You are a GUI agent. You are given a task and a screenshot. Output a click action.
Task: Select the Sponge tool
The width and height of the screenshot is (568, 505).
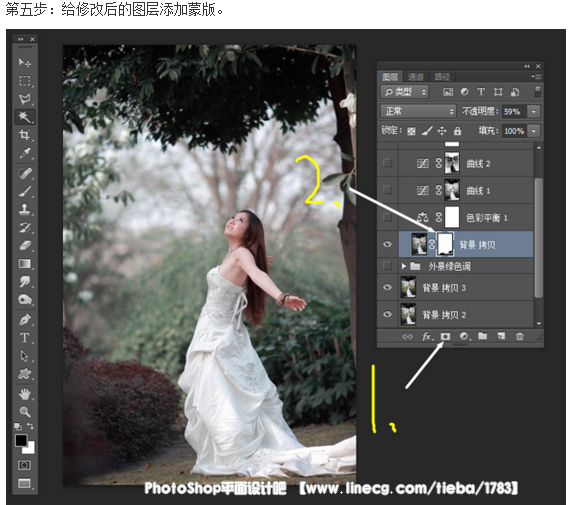point(25,300)
